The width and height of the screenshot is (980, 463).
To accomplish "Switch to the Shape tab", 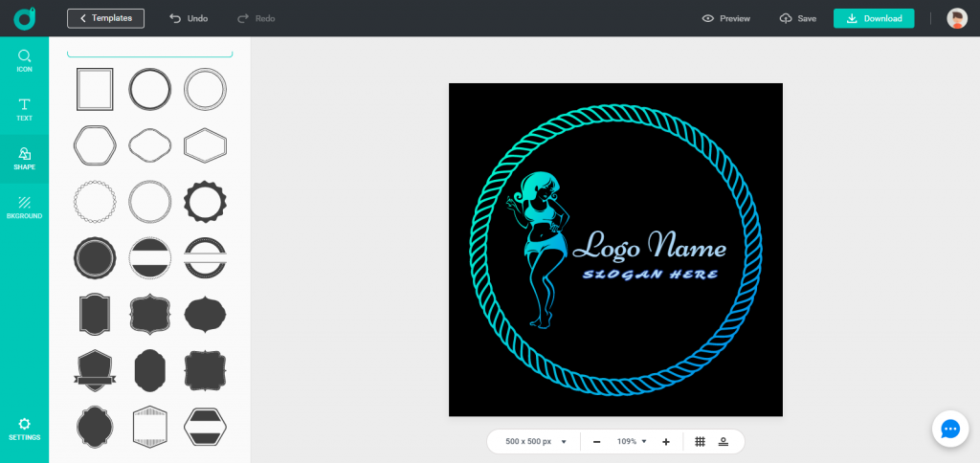I will pyautogui.click(x=24, y=158).
